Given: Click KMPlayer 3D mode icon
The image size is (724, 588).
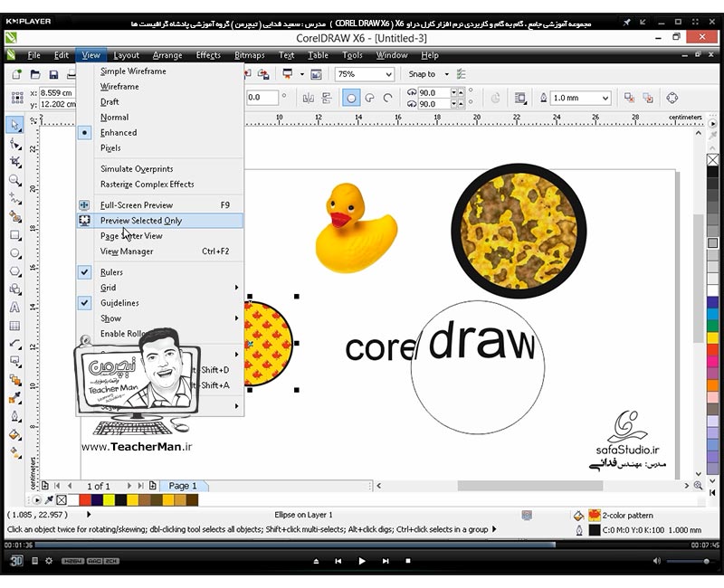Looking at the screenshot, I should (16, 561).
